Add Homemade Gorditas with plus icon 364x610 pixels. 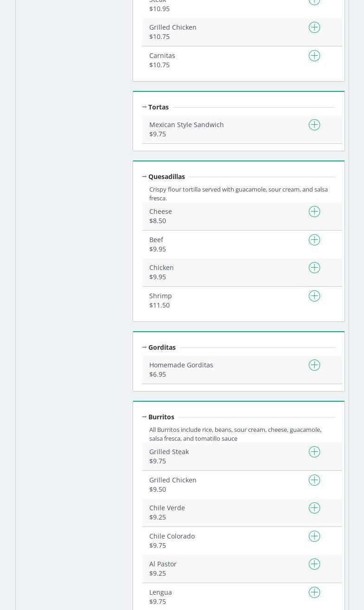[x=314, y=365]
